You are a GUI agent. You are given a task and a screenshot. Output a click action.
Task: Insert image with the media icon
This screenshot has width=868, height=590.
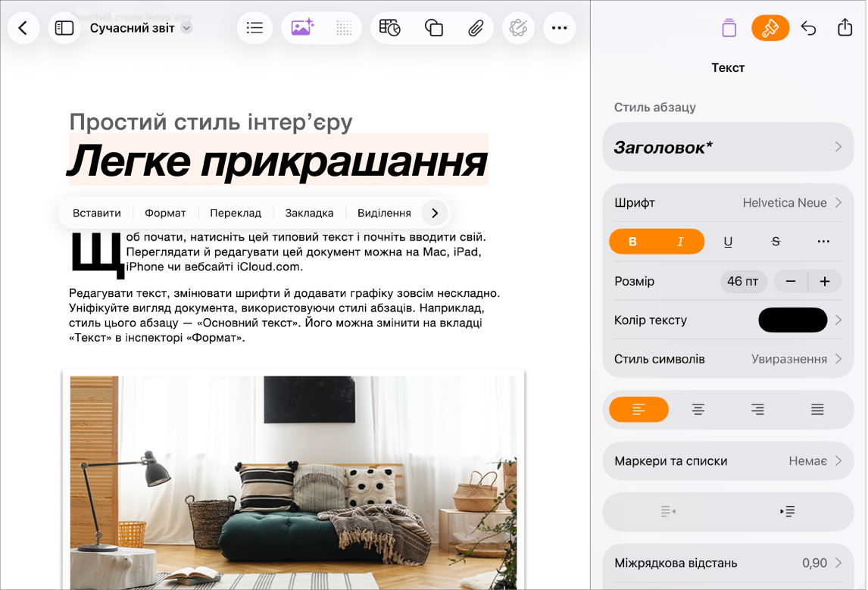coord(302,28)
